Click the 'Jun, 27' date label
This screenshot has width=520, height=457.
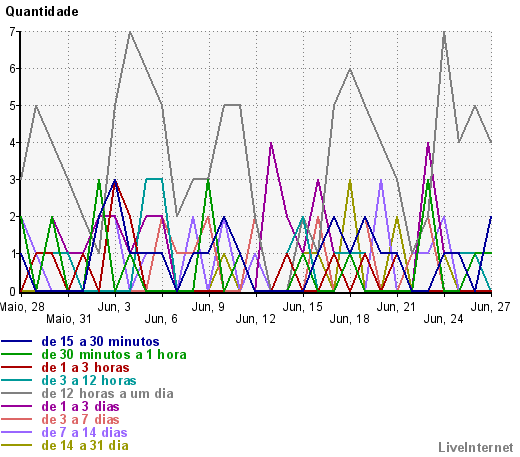pos(491,307)
